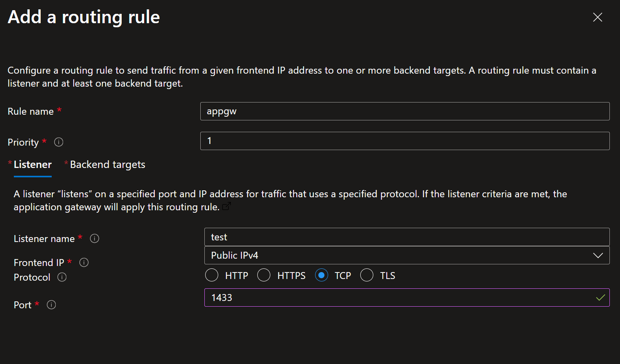Edit the Rule name field containing appgw
The height and width of the screenshot is (364, 620).
(405, 111)
